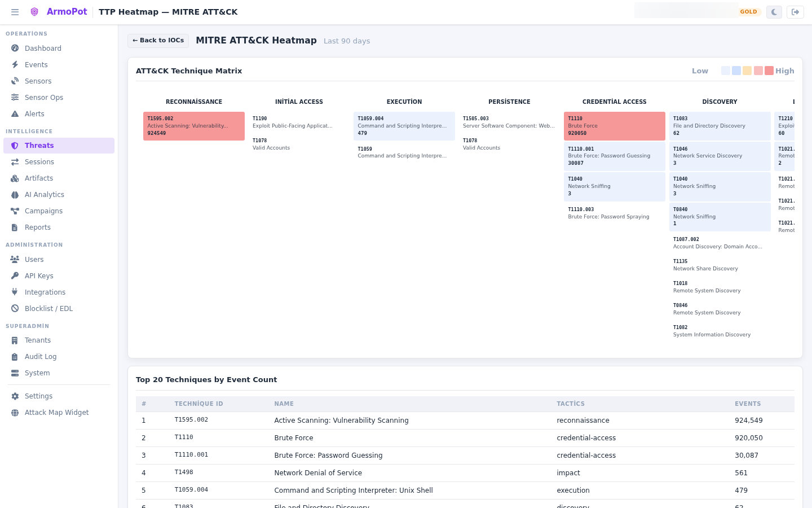Image resolution: width=812 pixels, height=508 pixels.
Task: Click the GOLD plan badge
Action: point(749,12)
